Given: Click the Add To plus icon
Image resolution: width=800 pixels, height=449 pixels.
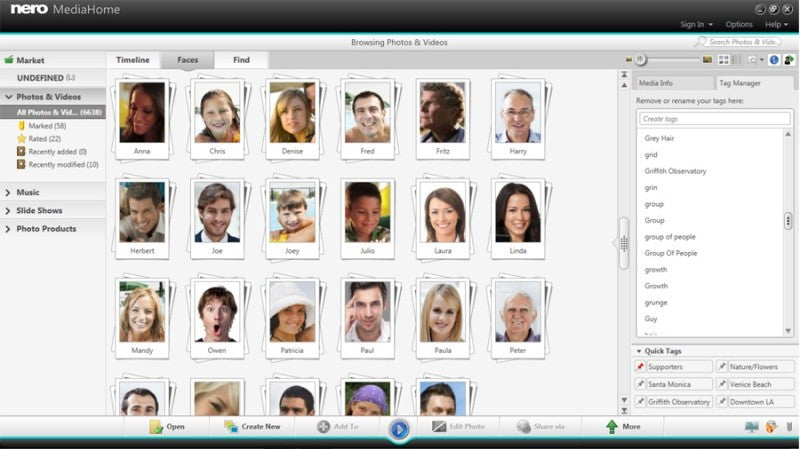Looking at the screenshot, I should (323, 427).
